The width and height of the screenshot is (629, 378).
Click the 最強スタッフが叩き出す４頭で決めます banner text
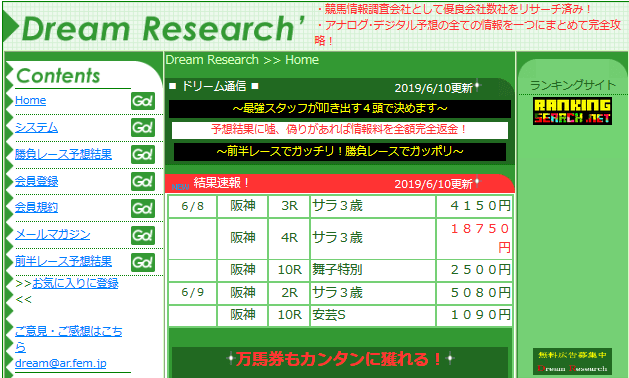coord(340,108)
